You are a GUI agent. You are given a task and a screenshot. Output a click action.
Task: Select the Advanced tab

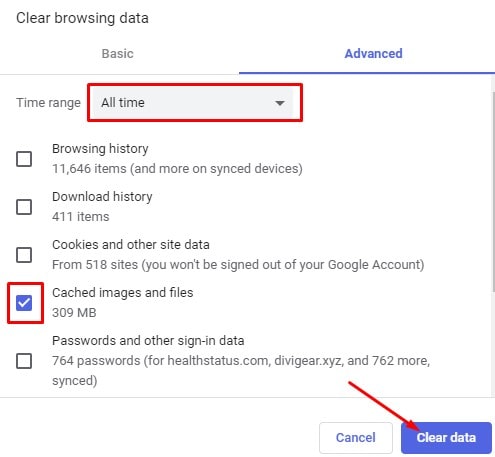373,54
